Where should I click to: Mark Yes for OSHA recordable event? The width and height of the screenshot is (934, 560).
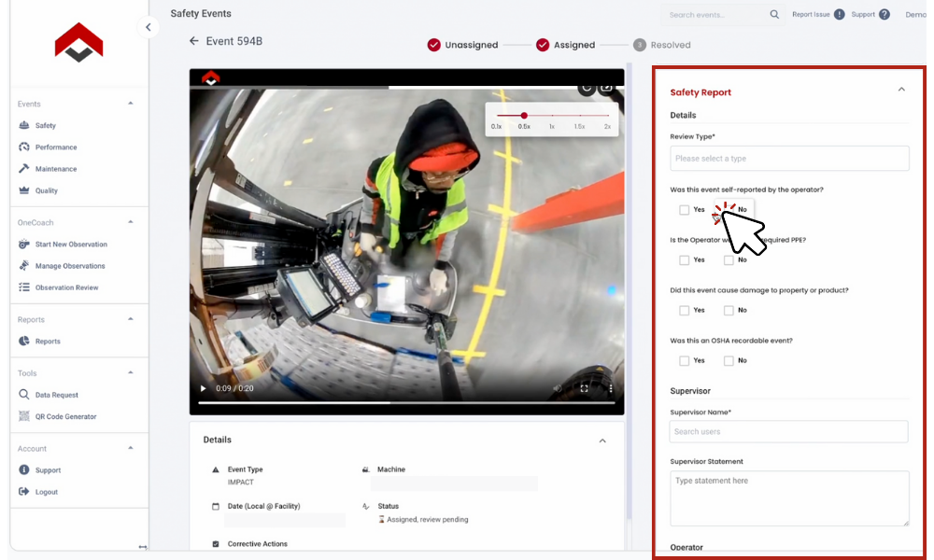[684, 360]
